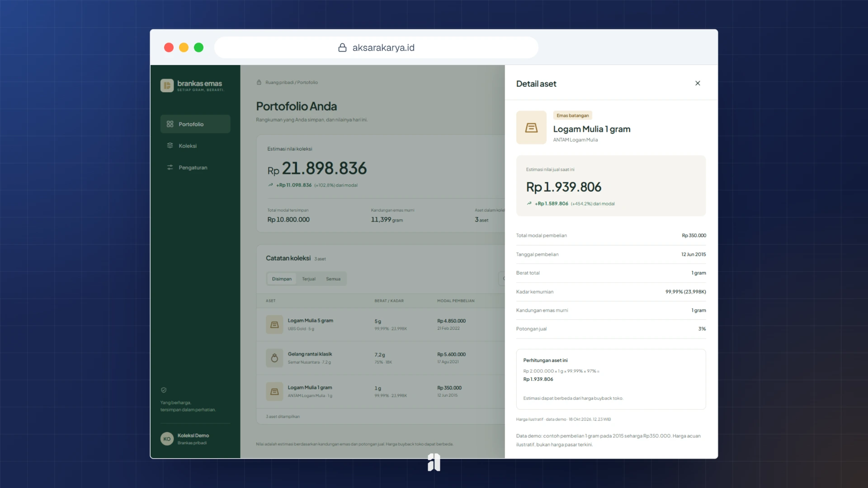
Task: Open Portofolio in the sidebar
Action: pyautogui.click(x=195, y=124)
